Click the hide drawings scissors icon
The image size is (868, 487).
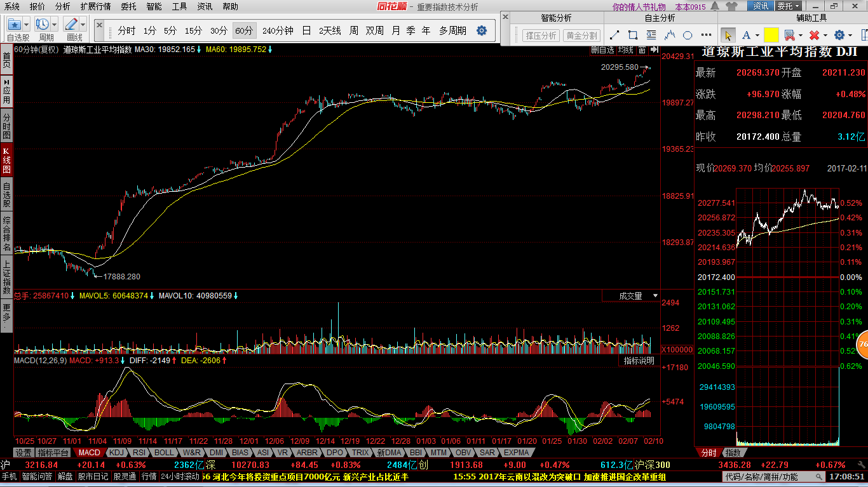(x=790, y=35)
